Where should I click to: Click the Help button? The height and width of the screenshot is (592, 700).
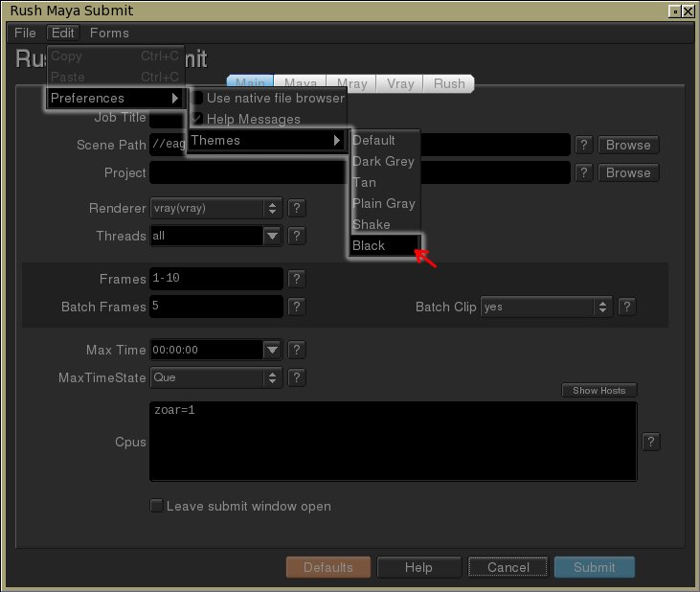point(418,567)
